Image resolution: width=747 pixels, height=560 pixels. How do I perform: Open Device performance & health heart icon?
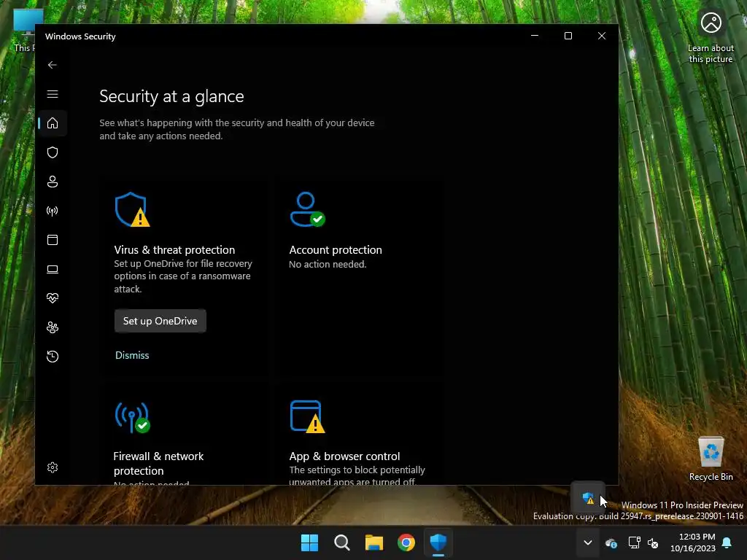(53, 298)
